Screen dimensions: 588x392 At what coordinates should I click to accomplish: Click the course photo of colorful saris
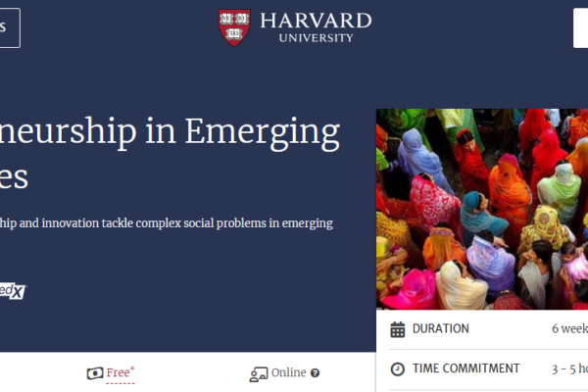(x=481, y=209)
